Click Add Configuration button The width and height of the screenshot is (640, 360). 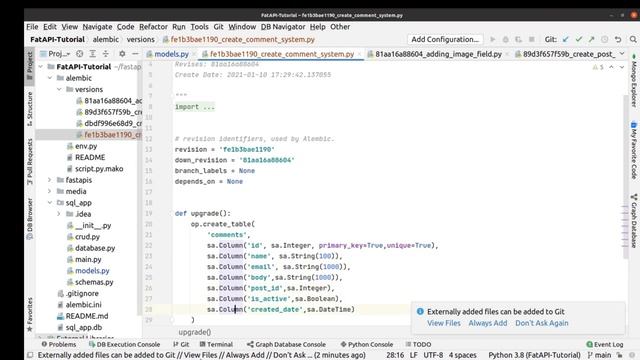click(445, 40)
